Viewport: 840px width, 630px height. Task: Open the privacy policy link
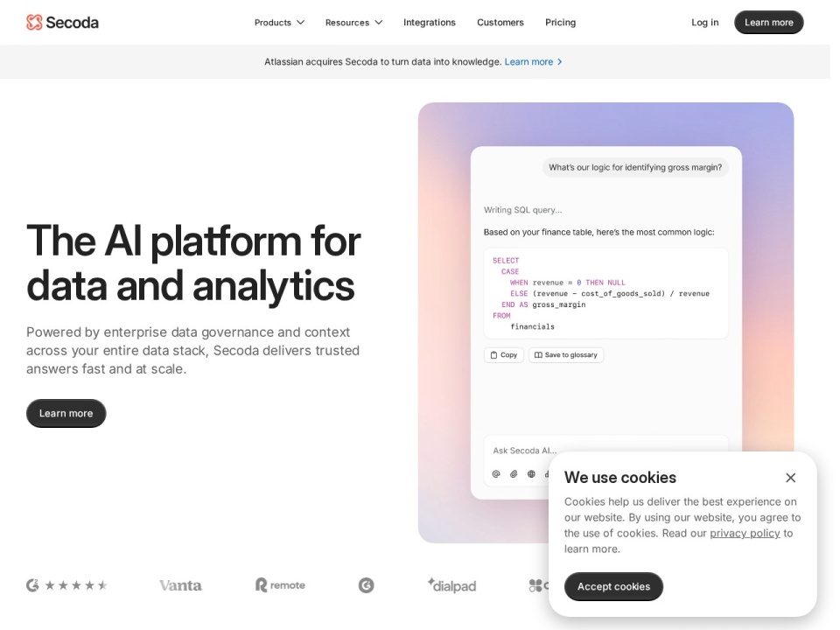[x=745, y=533]
